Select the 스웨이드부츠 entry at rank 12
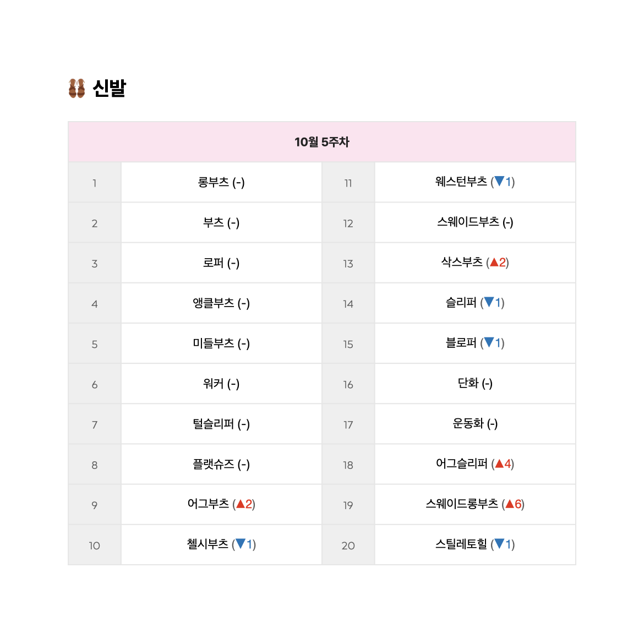Image resolution: width=644 pixels, height=644 pixels. pyautogui.click(x=475, y=222)
